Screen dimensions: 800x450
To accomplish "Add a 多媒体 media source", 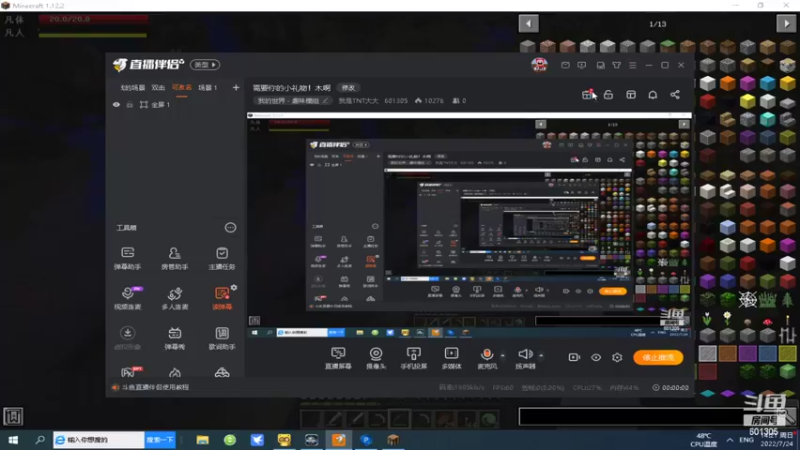I will 452,358.
